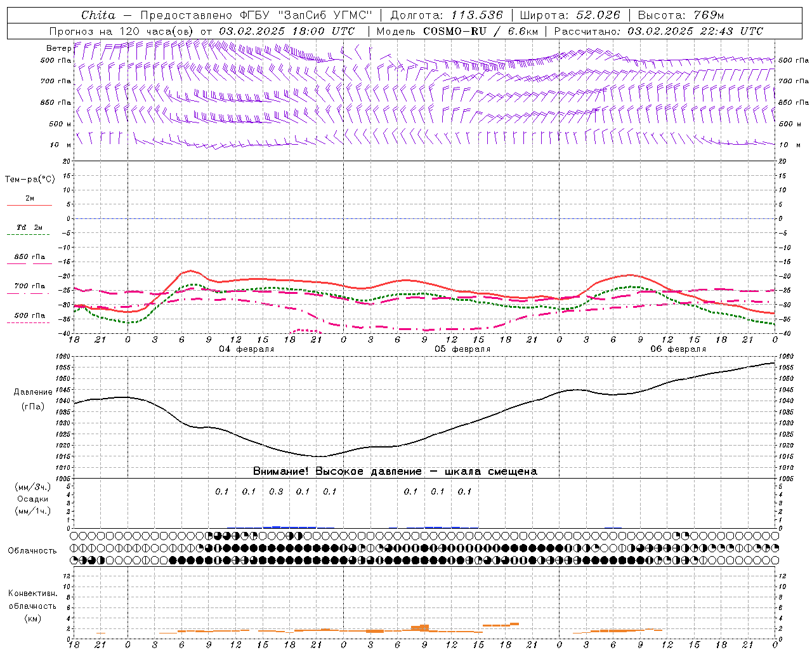Select the 'Td 2м' dew point legend entry
The height and width of the screenshot is (650, 812).
[30, 227]
